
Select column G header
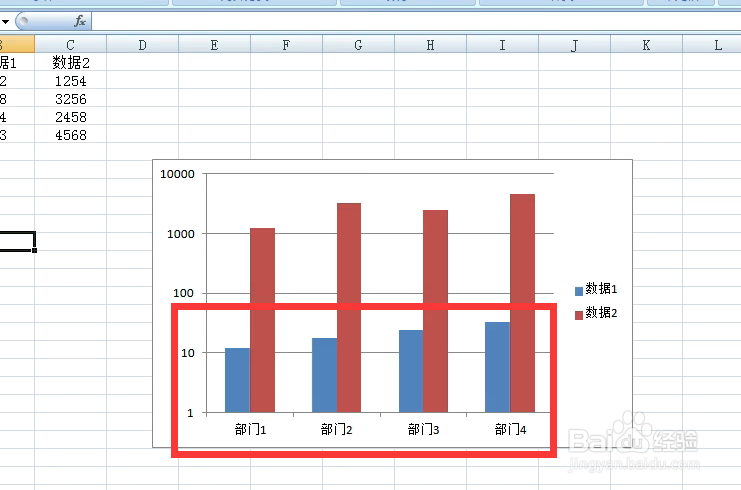(358, 45)
